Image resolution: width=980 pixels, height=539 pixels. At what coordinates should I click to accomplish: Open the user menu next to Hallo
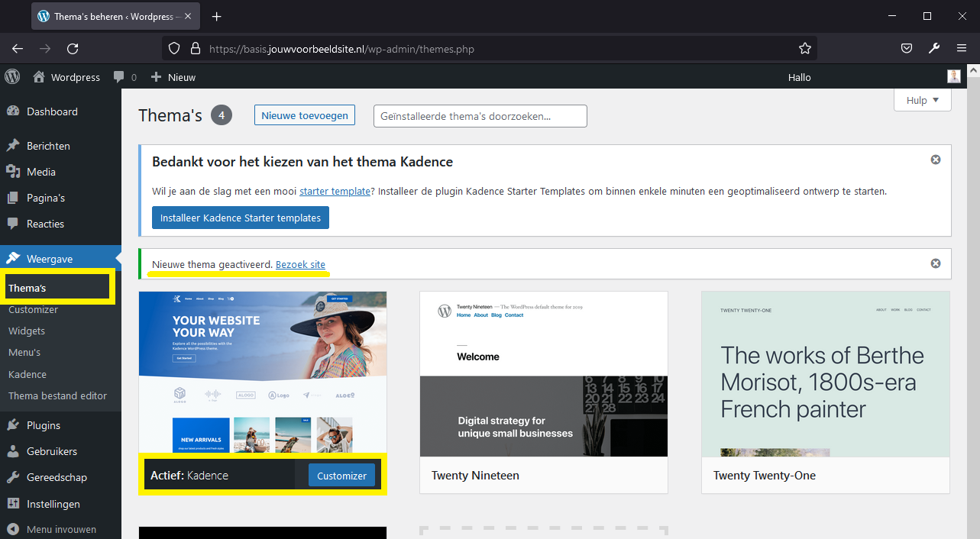(953, 76)
